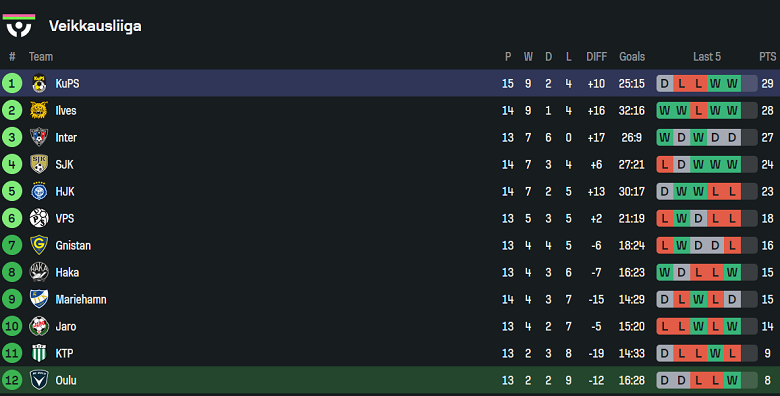Open the HJK club crest
This screenshot has width=780, height=396.
[39, 191]
